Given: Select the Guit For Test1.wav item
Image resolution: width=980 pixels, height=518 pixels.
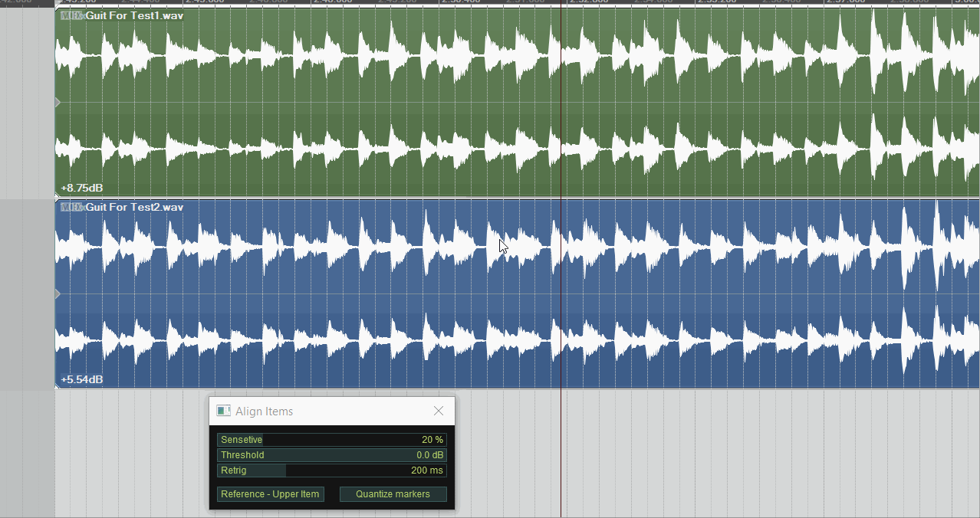Looking at the screenshot, I should click(517, 102).
